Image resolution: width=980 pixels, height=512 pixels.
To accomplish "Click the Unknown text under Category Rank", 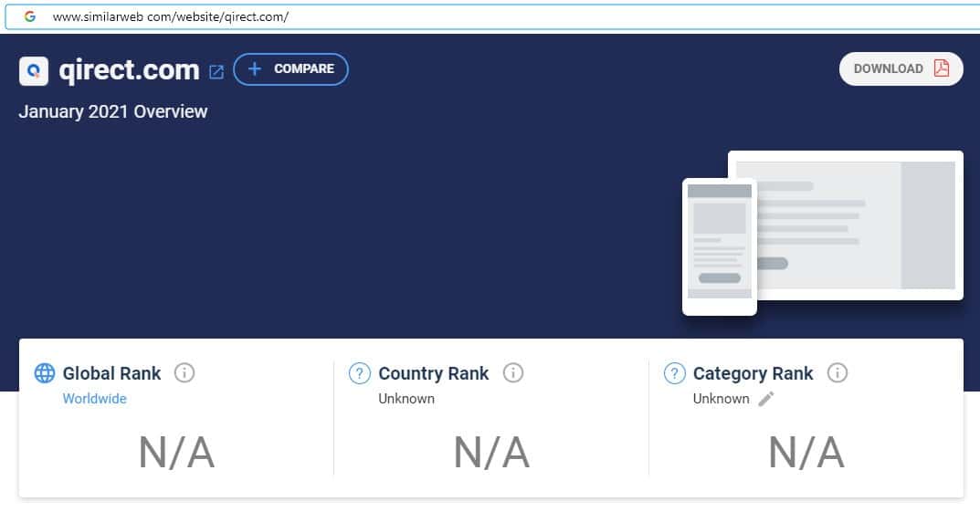I will coord(721,398).
